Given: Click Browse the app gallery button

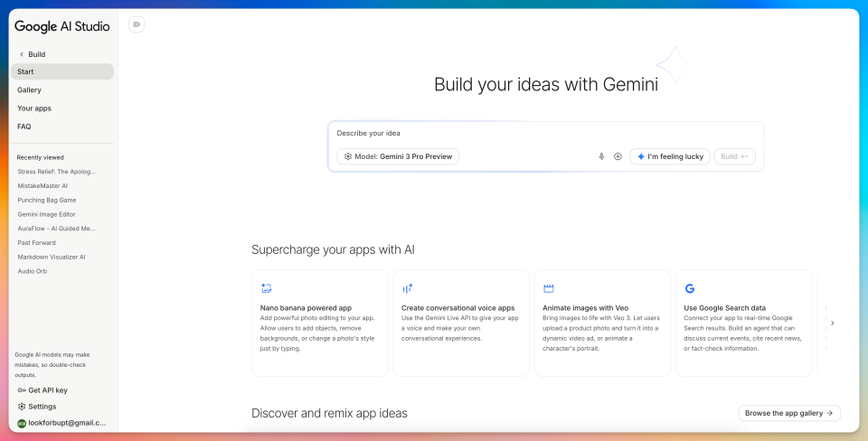Looking at the screenshot, I should tap(789, 413).
